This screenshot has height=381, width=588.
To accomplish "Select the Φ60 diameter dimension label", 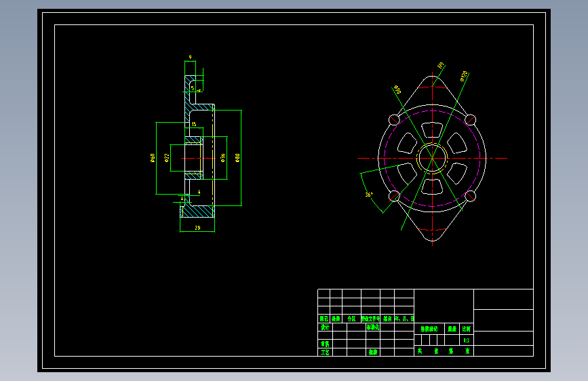I will [x=153, y=158].
